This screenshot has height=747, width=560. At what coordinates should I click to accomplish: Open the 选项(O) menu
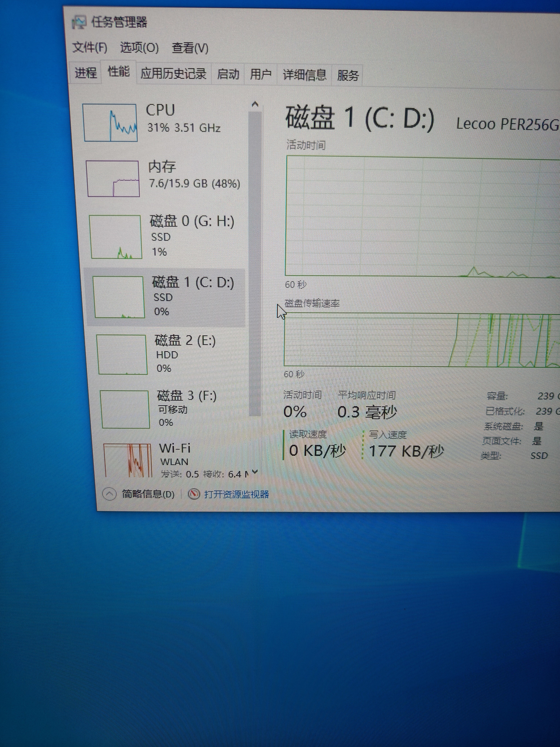click(x=139, y=48)
